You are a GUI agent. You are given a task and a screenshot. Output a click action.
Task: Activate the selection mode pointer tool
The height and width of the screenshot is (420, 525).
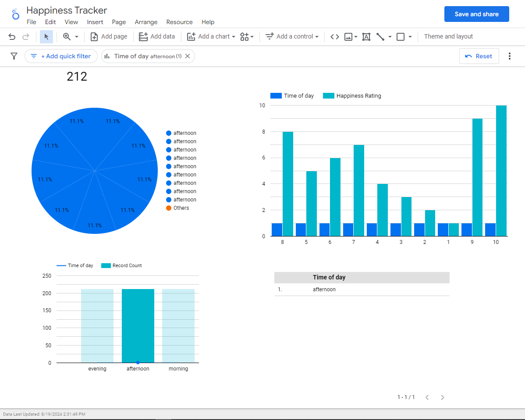coord(46,36)
